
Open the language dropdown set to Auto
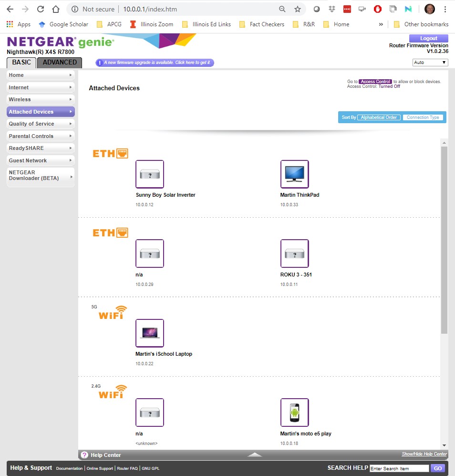tap(430, 63)
